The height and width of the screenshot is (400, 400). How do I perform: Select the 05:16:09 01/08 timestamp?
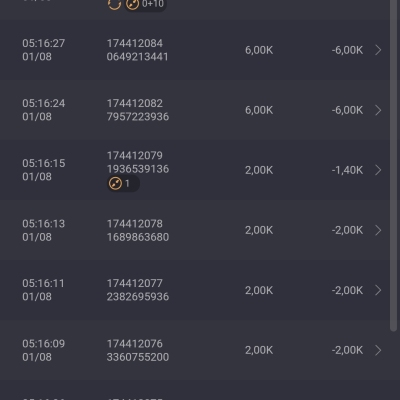click(44, 350)
